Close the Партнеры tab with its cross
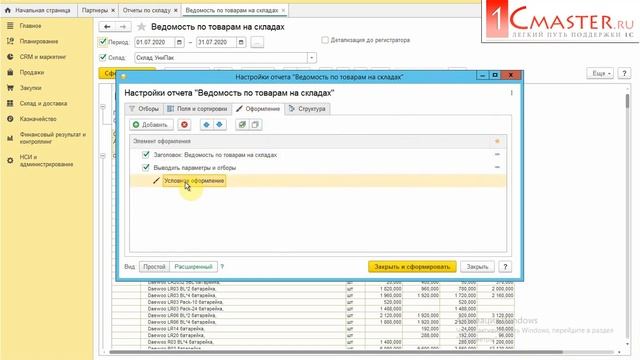640x360 pixels. tap(113, 10)
